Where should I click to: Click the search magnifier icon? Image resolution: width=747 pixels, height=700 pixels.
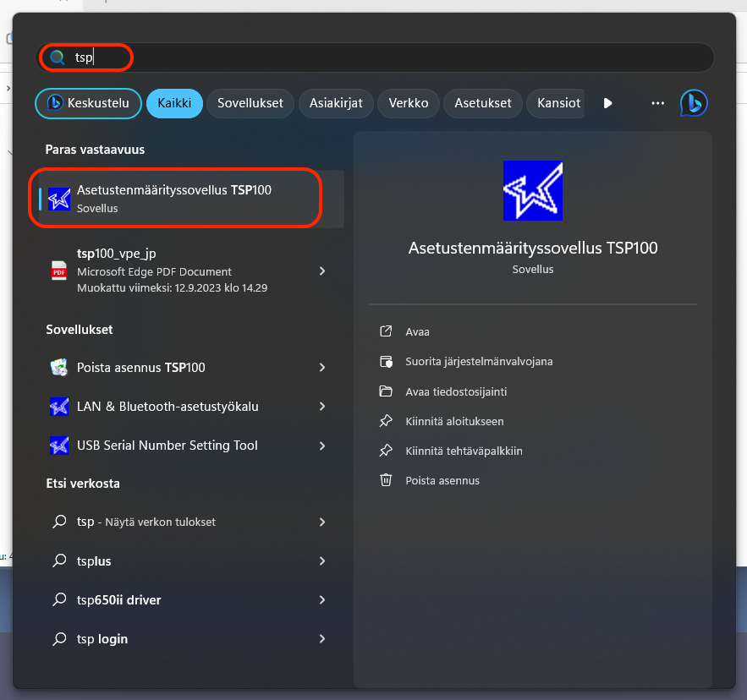point(58,57)
